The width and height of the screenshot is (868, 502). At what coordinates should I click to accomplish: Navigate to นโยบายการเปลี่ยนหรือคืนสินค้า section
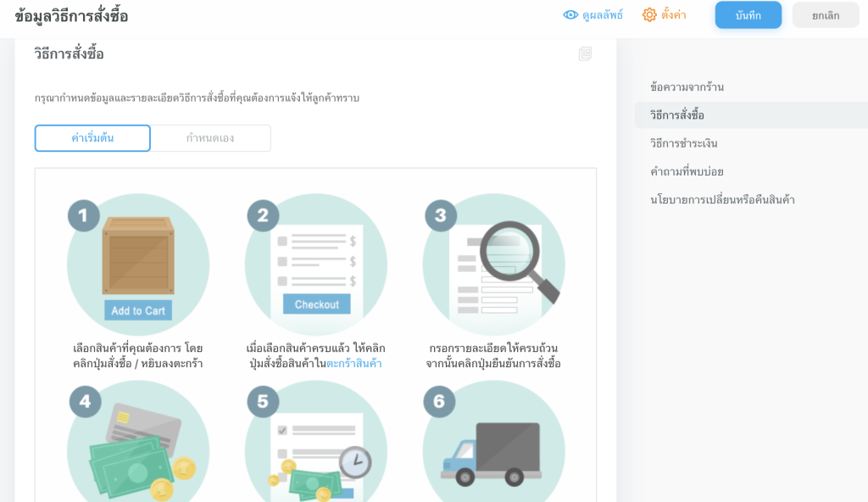tap(722, 200)
